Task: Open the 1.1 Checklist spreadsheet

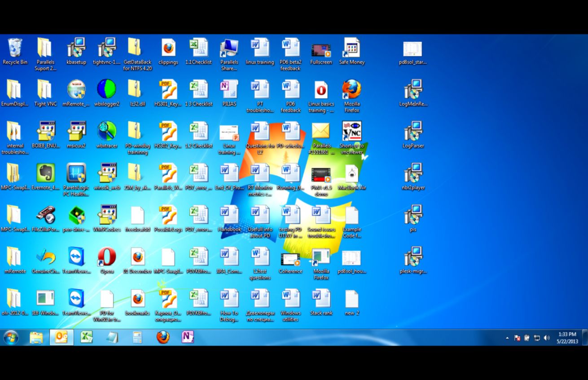Action: click(198, 47)
